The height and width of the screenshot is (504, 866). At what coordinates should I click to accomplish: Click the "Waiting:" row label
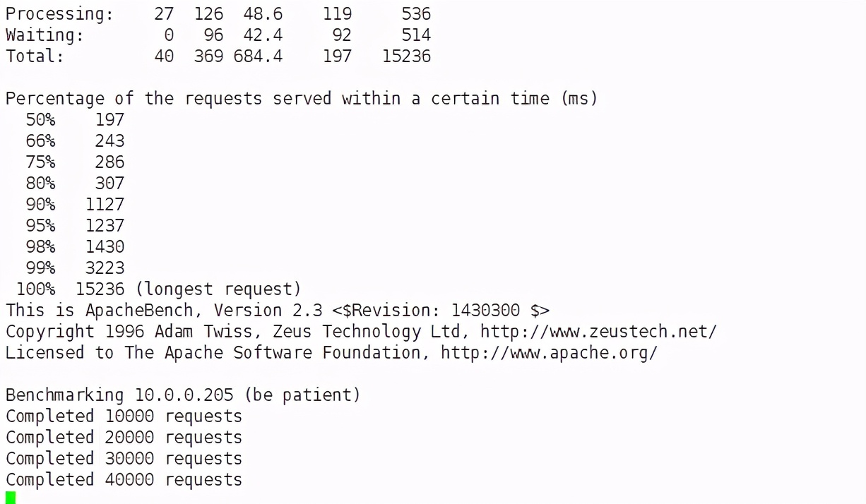click(44, 35)
